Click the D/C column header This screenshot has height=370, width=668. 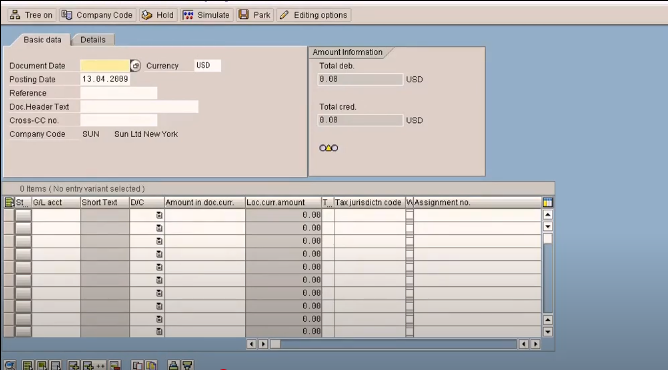point(147,202)
